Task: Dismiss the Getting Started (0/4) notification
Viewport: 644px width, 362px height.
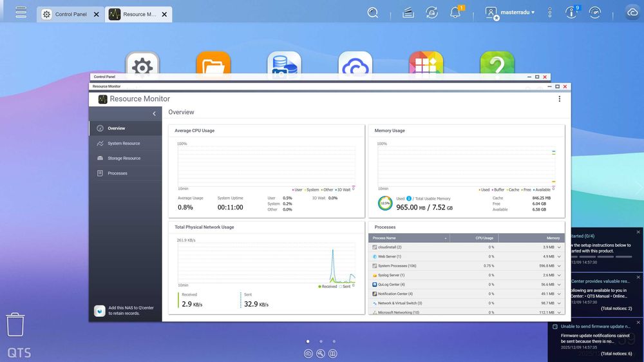Action: 638,232
